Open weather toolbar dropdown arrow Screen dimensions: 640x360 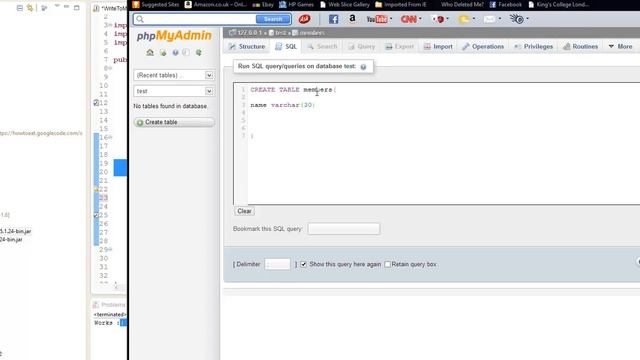point(473,19)
